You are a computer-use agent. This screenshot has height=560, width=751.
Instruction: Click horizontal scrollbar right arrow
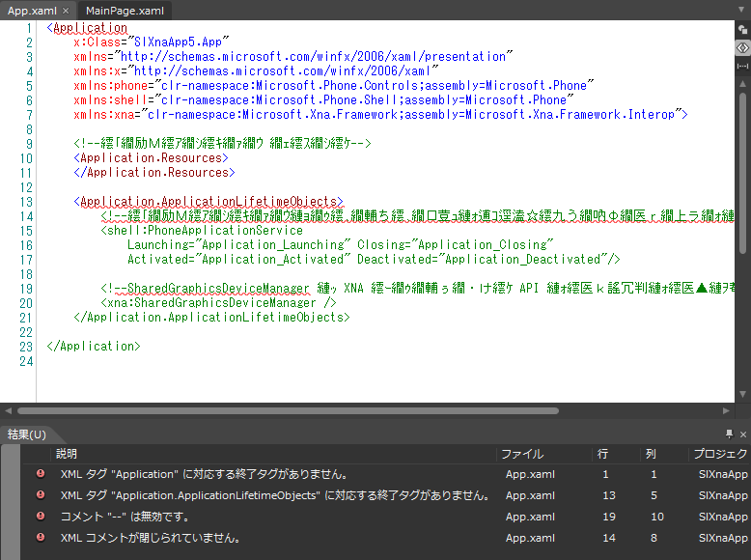tap(726, 410)
